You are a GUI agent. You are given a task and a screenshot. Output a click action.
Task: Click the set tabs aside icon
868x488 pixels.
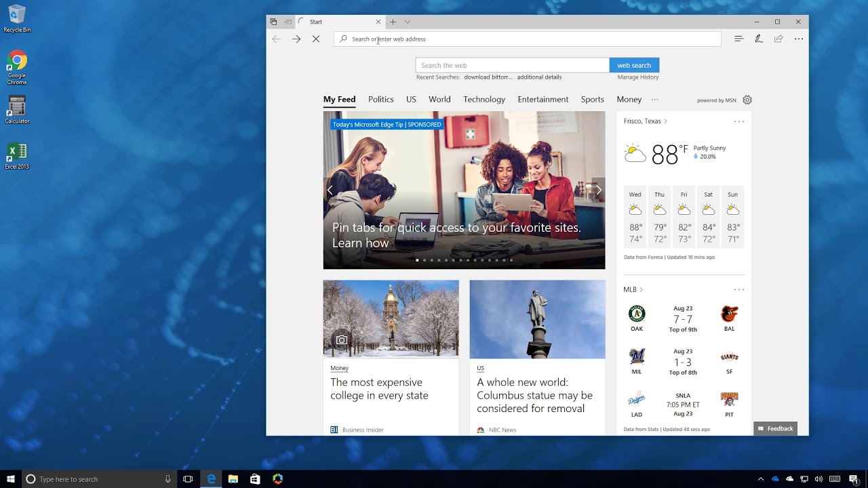tap(288, 22)
